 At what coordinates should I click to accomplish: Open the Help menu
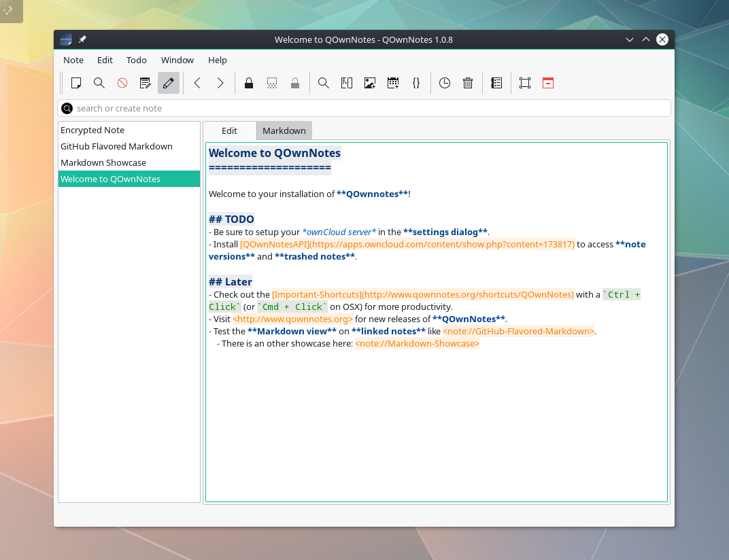pyautogui.click(x=217, y=60)
